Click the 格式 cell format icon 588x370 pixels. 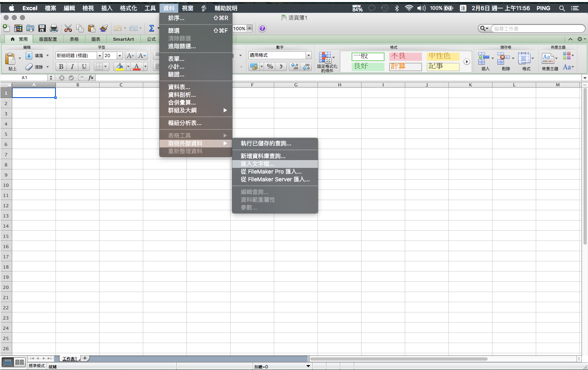coord(524,58)
